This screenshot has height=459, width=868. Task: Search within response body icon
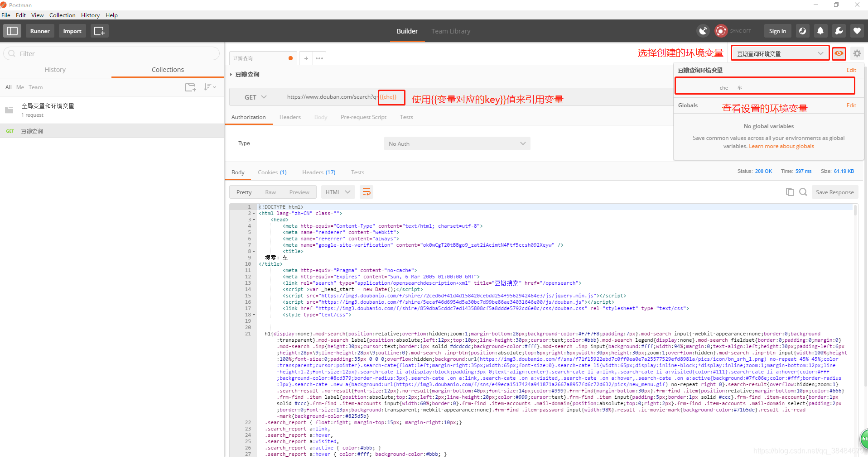pos(803,192)
